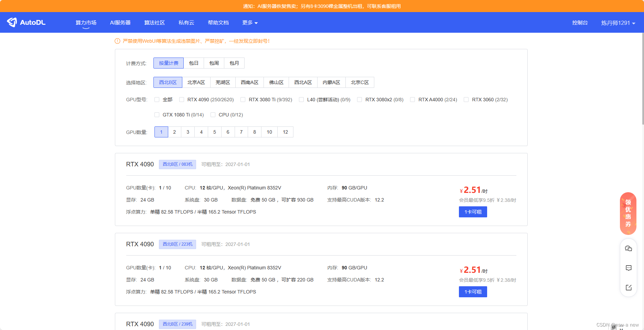Rent 1卡可租 on the 083机 machine

point(473,212)
